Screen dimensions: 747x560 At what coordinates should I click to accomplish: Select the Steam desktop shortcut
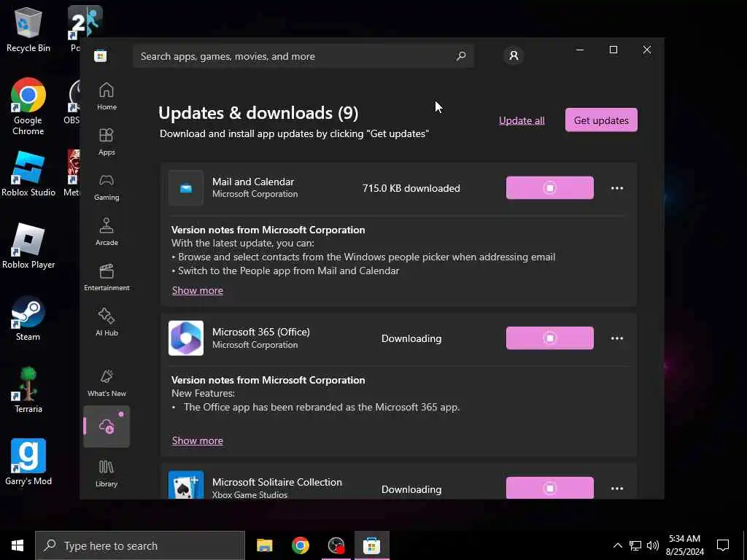coord(28,319)
